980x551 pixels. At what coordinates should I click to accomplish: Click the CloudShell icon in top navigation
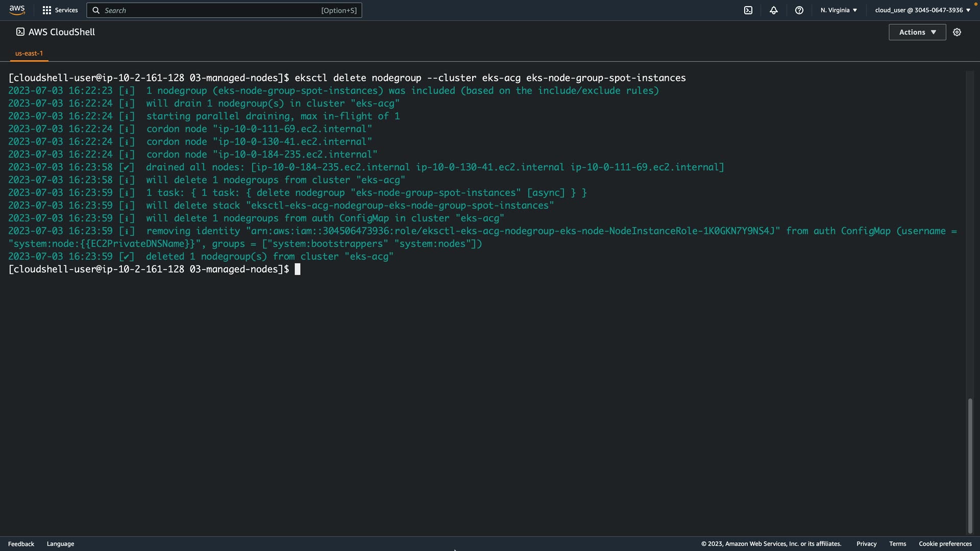point(748,10)
